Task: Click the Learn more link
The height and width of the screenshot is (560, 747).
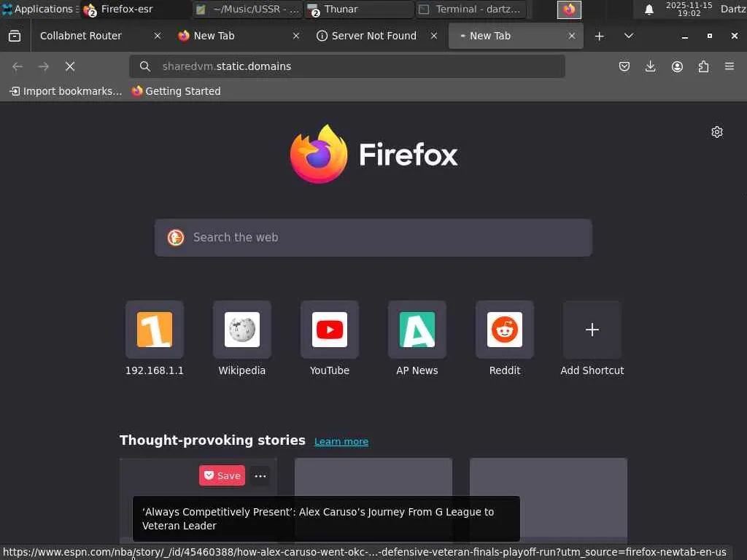Action: click(x=341, y=441)
